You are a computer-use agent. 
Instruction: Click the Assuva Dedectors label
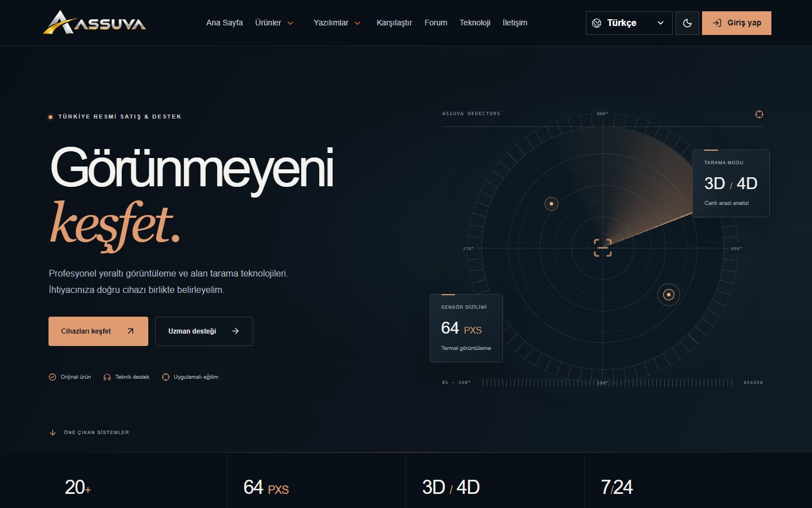[x=471, y=113]
